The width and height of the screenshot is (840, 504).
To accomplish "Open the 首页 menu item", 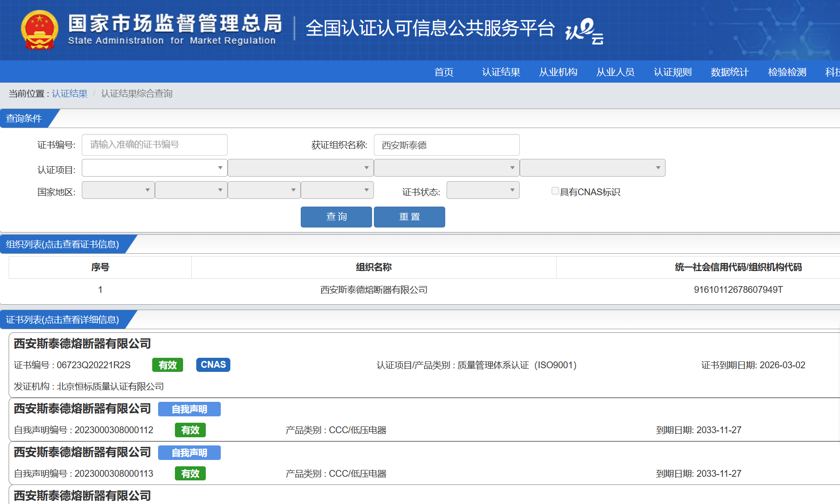I will click(444, 72).
